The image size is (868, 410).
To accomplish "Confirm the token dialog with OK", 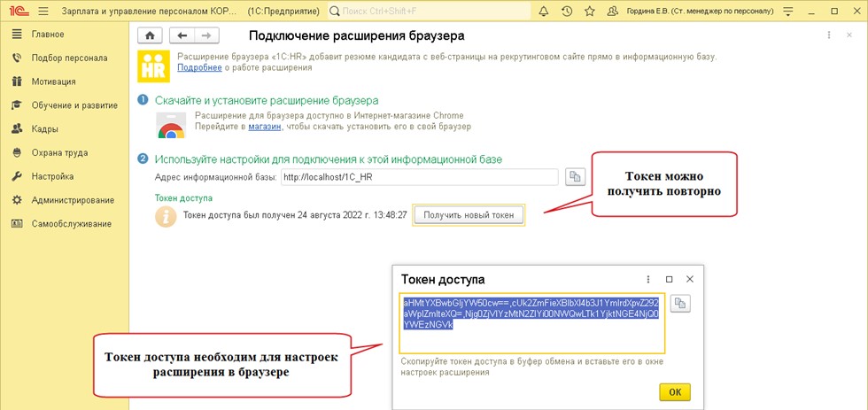I will pos(675,392).
